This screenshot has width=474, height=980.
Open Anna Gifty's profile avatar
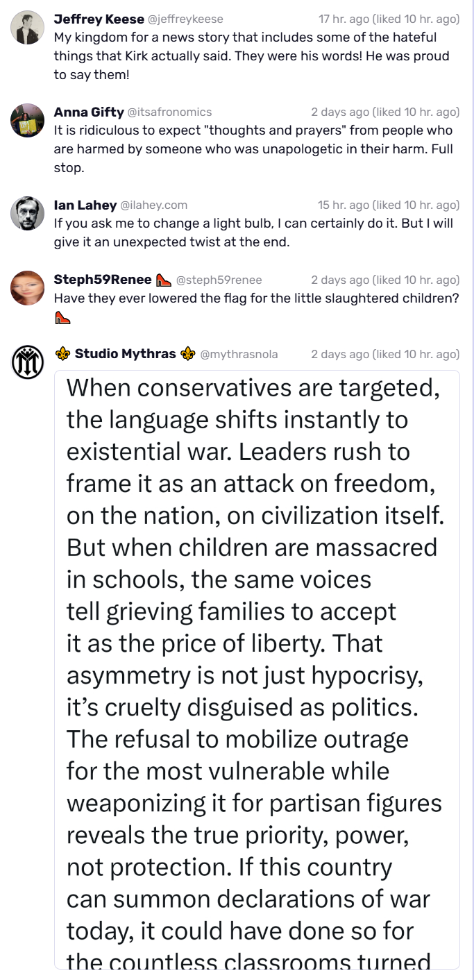(x=28, y=121)
